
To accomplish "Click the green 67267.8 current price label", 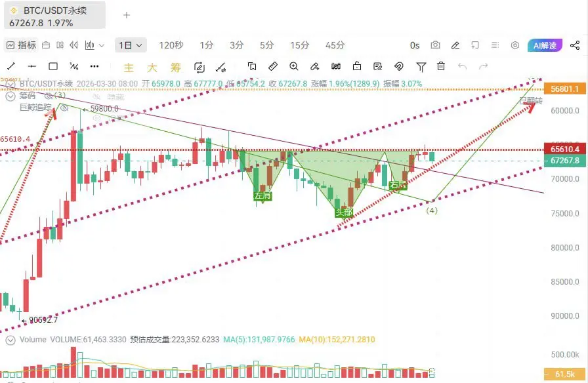I will tap(565, 161).
